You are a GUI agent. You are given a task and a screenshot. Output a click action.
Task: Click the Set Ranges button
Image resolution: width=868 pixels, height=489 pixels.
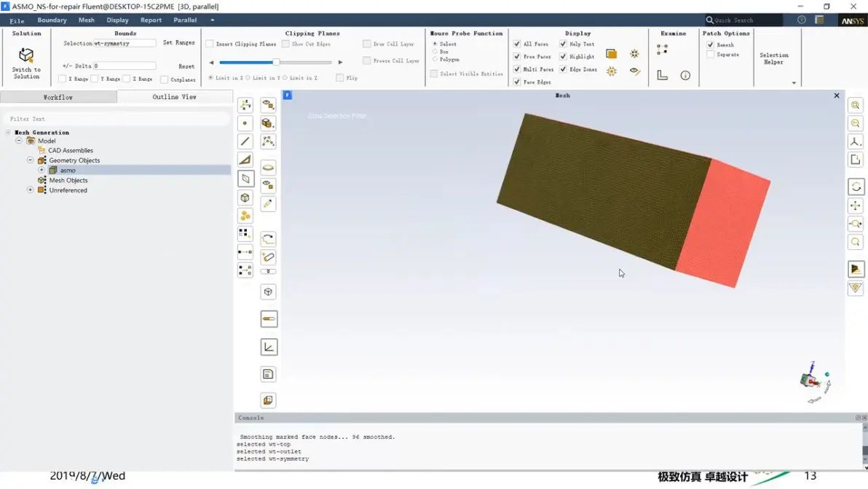[x=178, y=43]
